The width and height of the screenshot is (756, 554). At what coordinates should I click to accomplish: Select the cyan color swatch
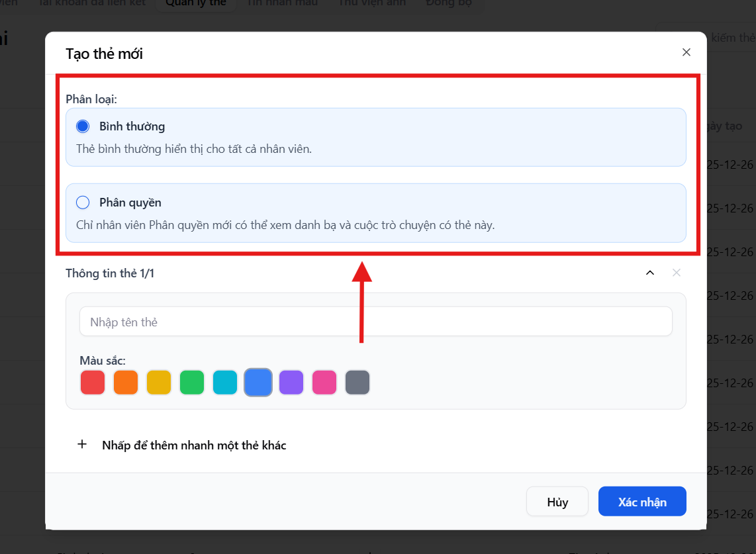[225, 383]
